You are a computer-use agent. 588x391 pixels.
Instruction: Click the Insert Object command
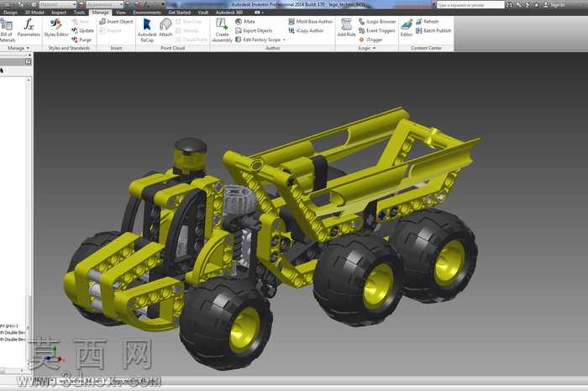pyautogui.click(x=116, y=22)
